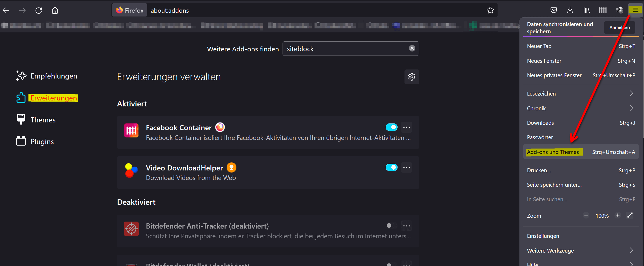Reload the current page

click(39, 10)
